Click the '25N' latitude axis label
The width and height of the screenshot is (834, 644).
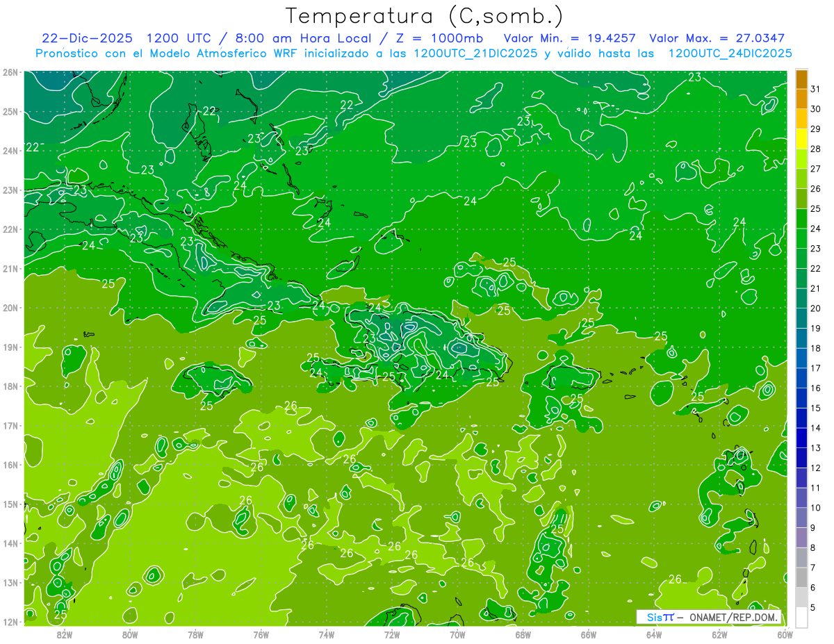10,111
